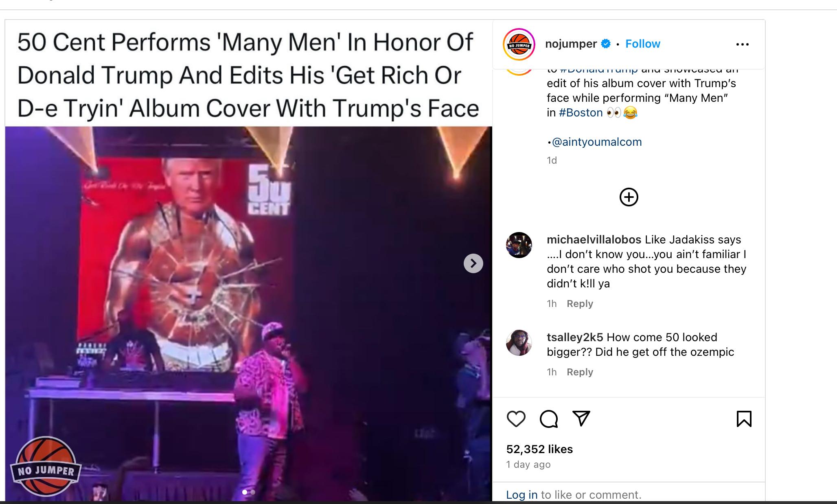Image resolution: width=837 pixels, height=504 pixels.
Task: Reply to michaelvillalobos comment
Action: (x=580, y=304)
